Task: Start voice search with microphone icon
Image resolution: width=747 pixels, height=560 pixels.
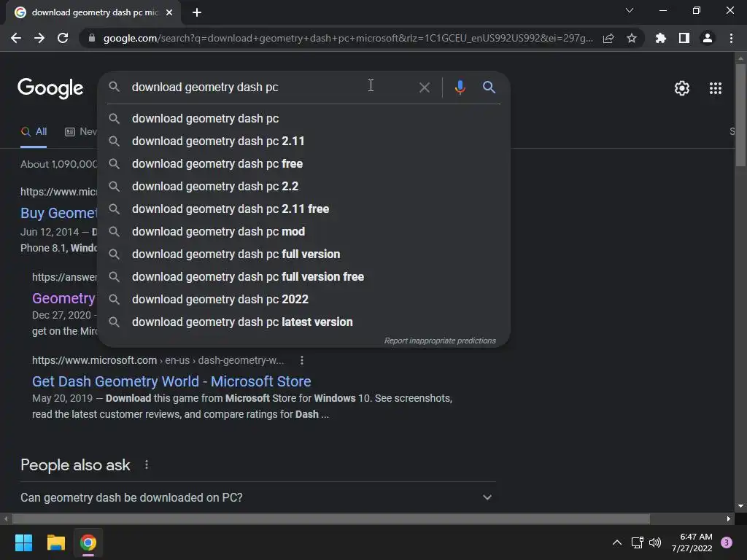Action: pos(460,87)
